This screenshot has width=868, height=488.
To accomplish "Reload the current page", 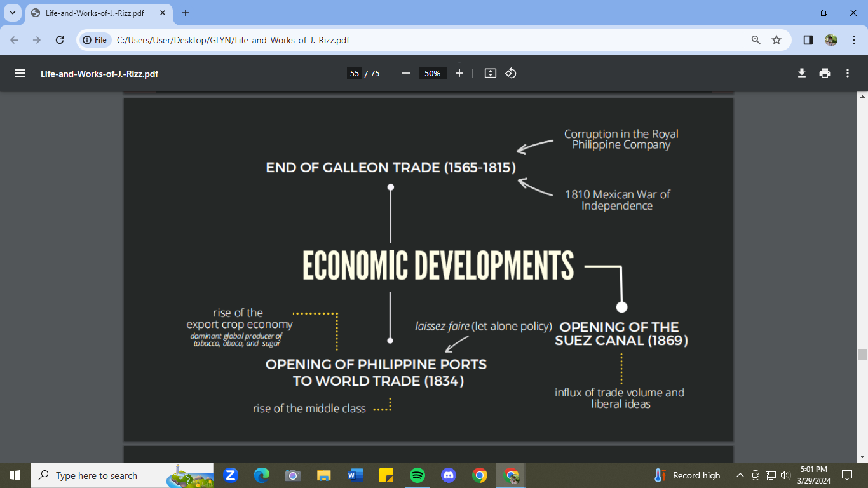I will 60,40.
